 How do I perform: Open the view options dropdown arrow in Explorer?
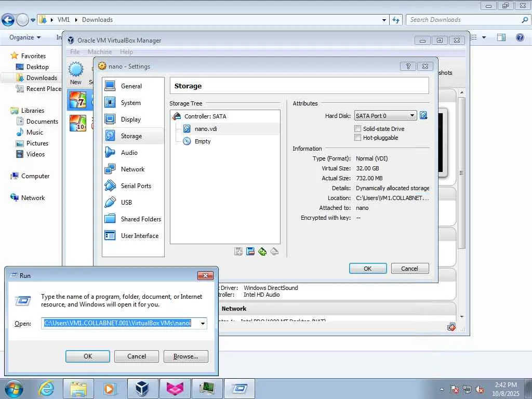click(484, 37)
